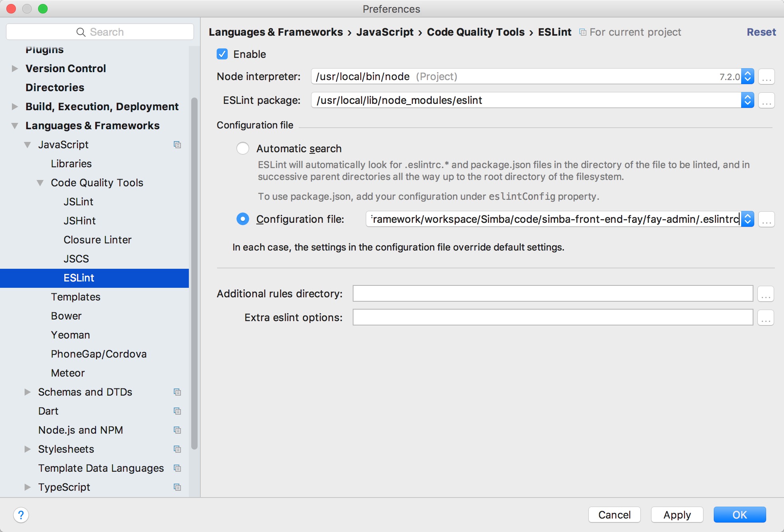Open the Node interpreter dropdown
This screenshot has width=784, height=532.
tap(747, 77)
